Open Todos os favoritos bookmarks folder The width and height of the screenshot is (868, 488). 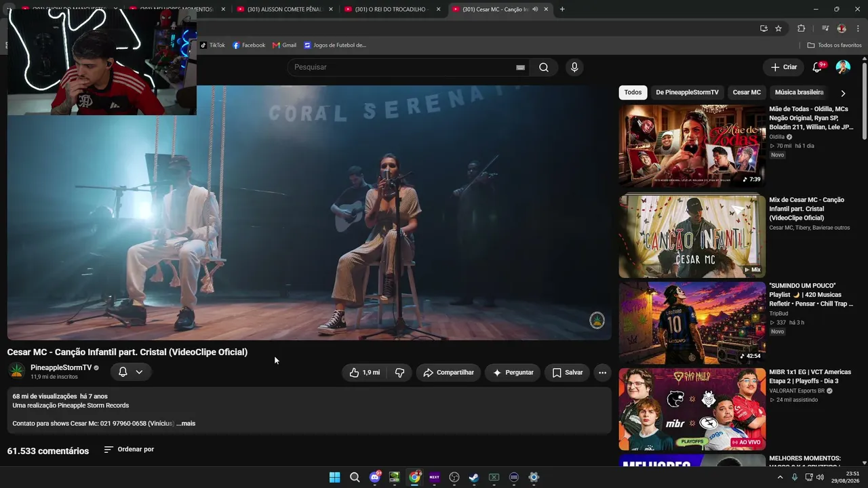(x=834, y=45)
